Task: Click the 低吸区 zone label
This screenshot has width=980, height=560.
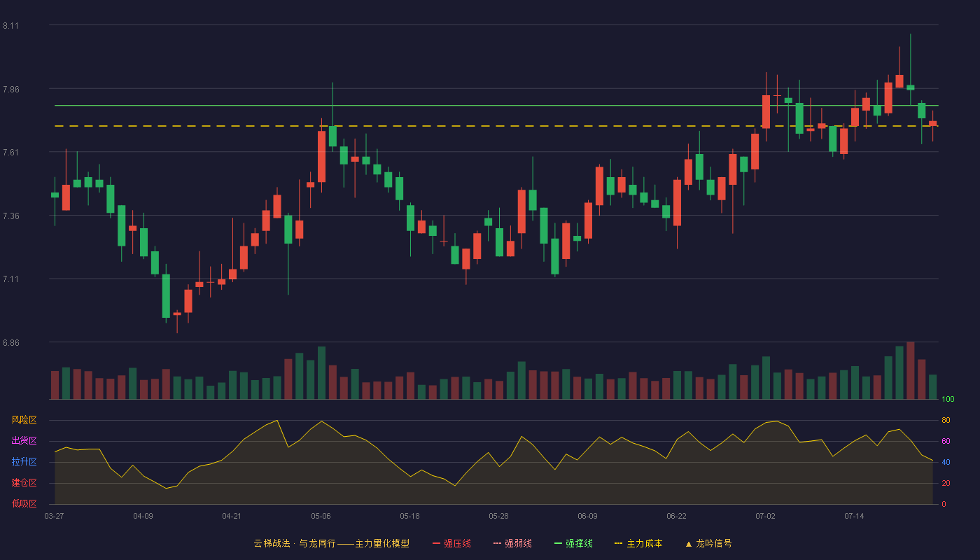Action: 24,503
